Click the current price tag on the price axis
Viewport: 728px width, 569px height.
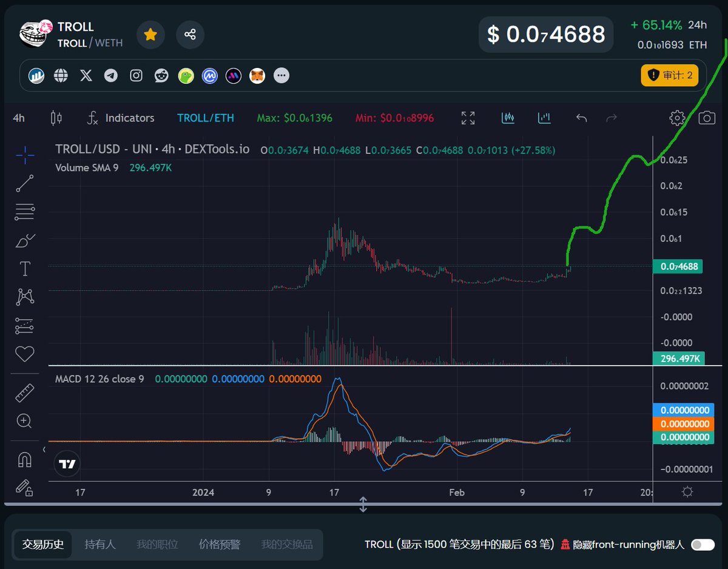[677, 266]
